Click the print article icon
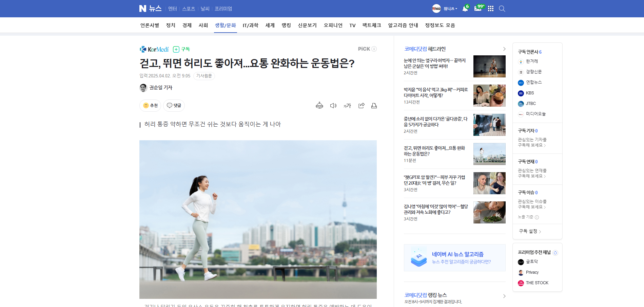The width and height of the screenshot is (644, 307). click(x=374, y=106)
